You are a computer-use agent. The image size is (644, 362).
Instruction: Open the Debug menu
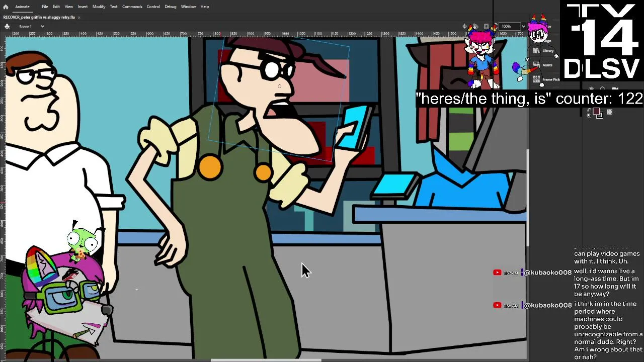point(171,7)
